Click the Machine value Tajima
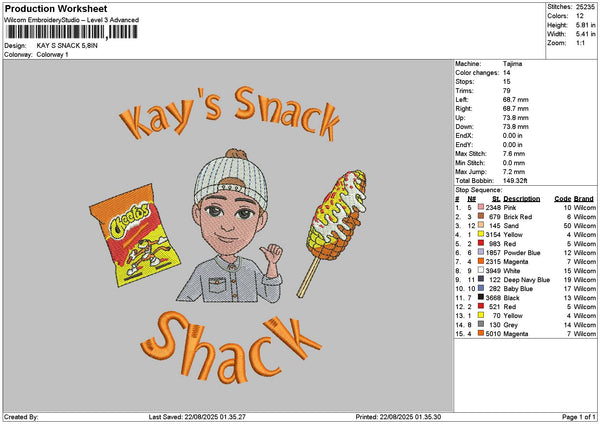Image resolution: width=600 pixels, height=424 pixels. click(x=512, y=64)
